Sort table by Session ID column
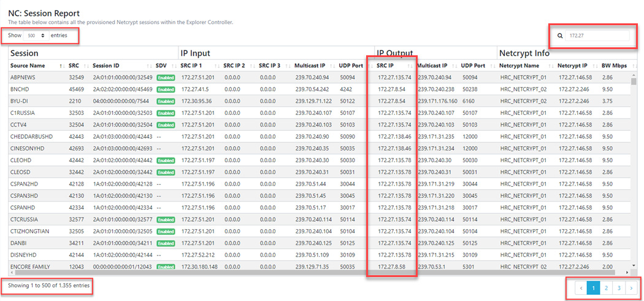The height and width of the screenshot is (301, 644). tap(123, 66)
